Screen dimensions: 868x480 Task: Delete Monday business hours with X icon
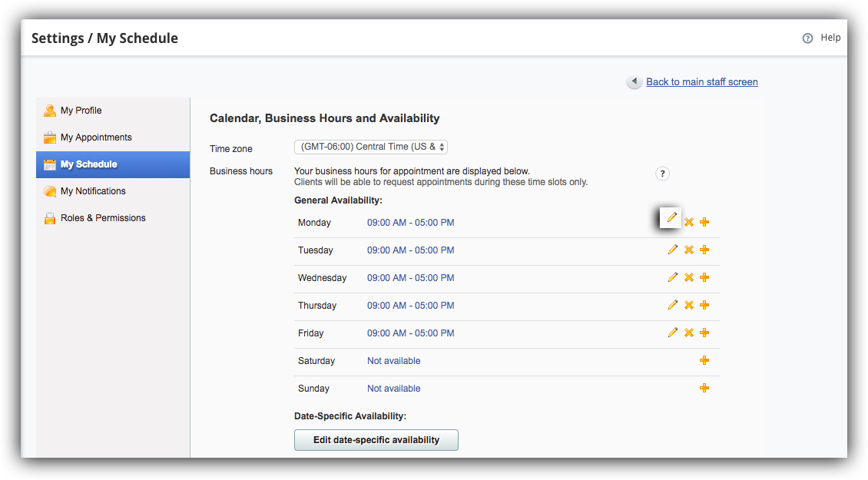(689, 222)
